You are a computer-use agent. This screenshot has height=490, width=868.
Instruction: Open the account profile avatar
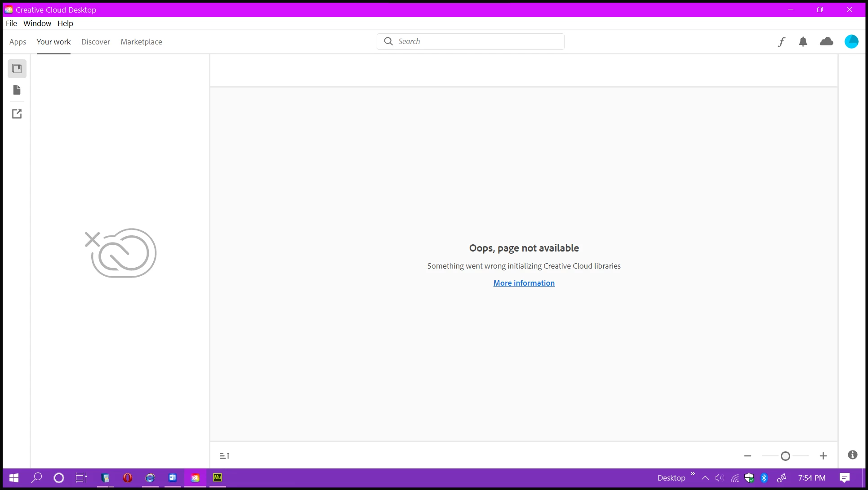pyautogui.click(x=851, y=42)
